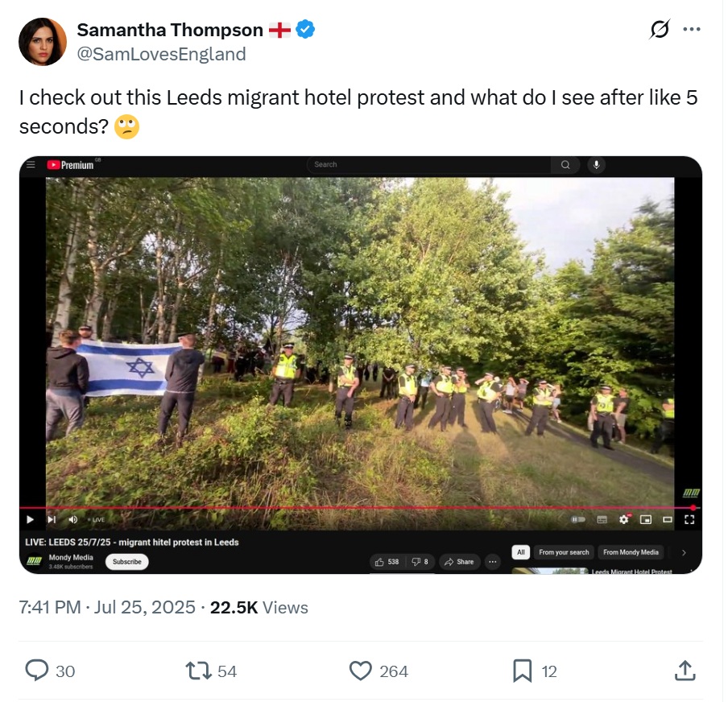Click the YouTube search magnifier button
Screen dimensions: 728x702
click(x=565, y=164)
